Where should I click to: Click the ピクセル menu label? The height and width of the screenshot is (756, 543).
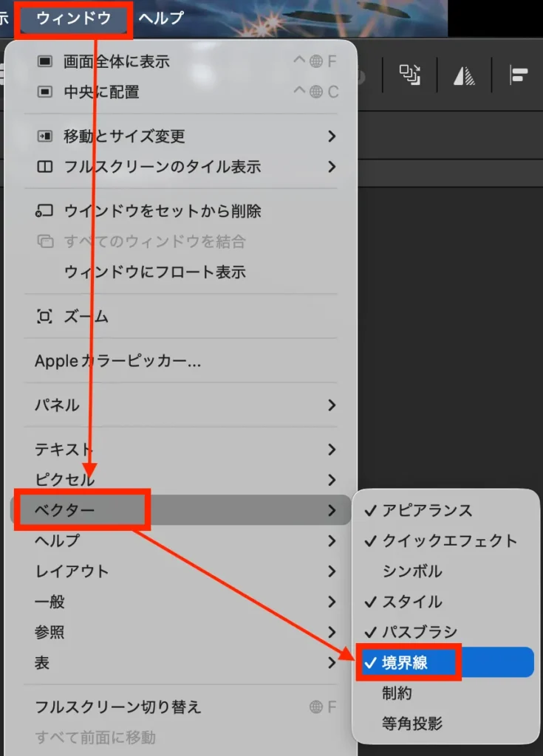pyautogui.click(x=64, y=480)
